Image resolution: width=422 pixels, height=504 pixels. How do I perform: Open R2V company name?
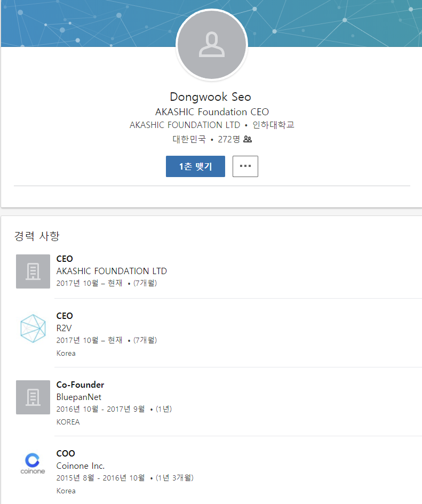point(64,328)
